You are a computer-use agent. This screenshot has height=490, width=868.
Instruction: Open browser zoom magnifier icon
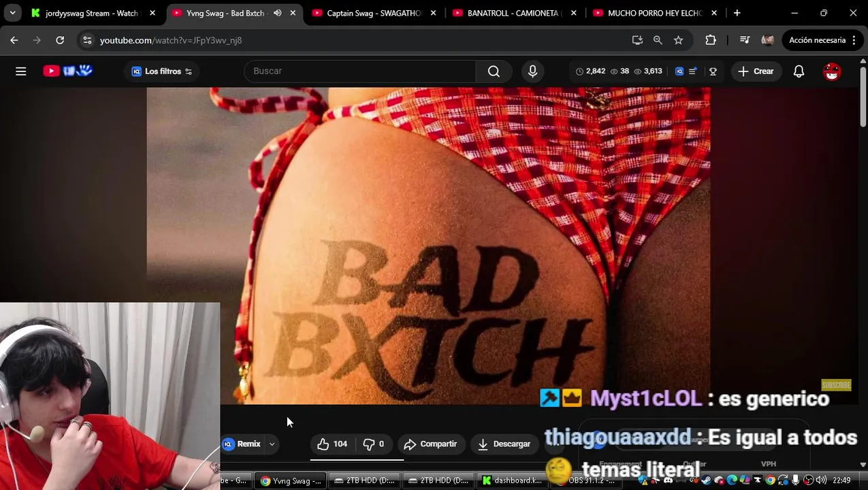point(658,40)
